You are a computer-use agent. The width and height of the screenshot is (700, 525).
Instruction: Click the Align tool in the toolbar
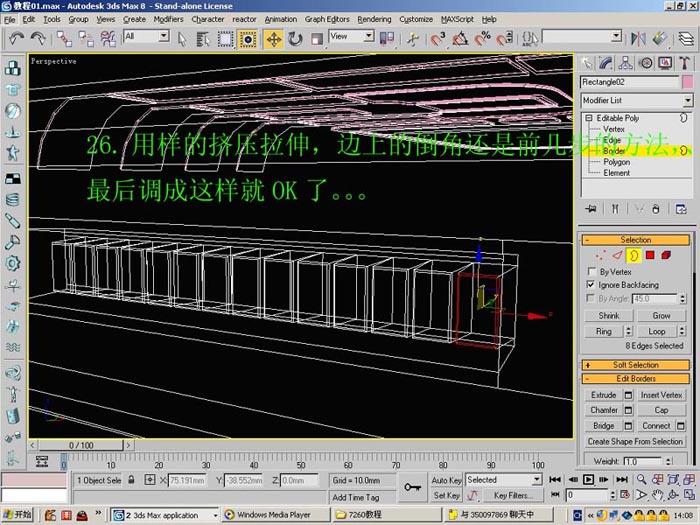coord(660,39)
